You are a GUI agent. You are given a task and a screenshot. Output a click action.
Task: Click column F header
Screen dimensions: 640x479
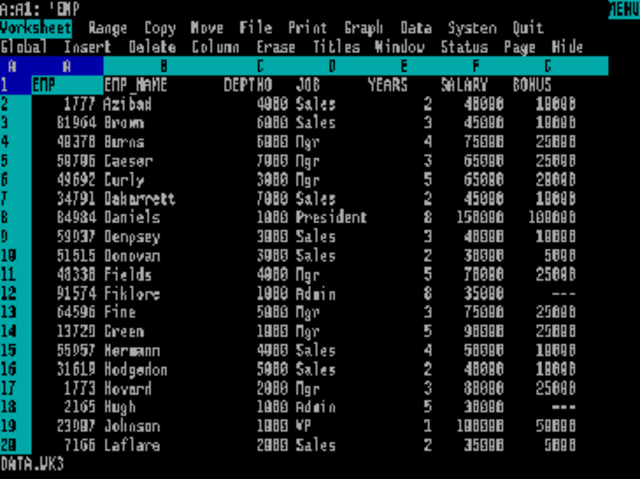coord(476,66)
